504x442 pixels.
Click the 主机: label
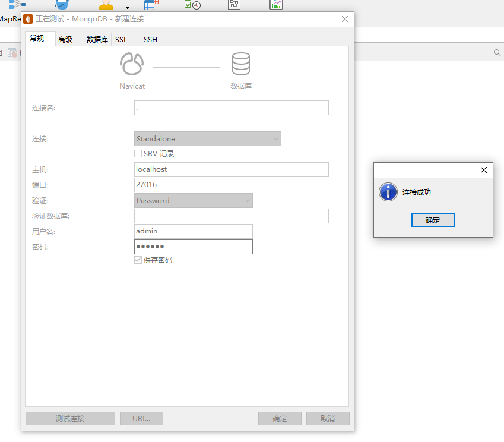[40, 170]
